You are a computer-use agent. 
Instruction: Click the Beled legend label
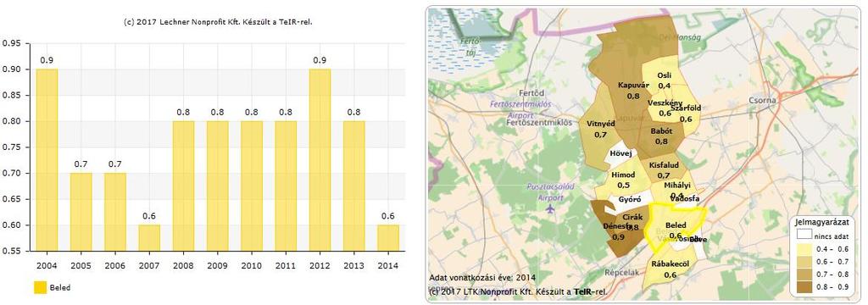click(60, 288)
